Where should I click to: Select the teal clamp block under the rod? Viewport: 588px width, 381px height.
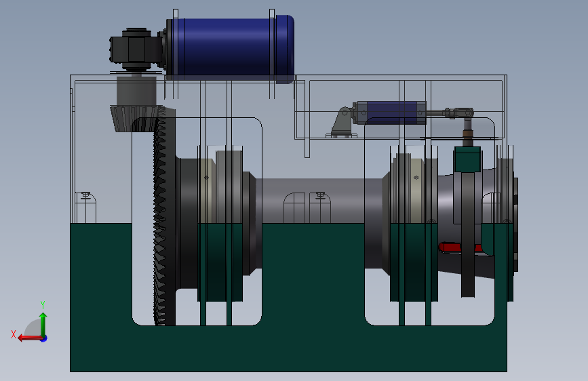coord(467,159)
